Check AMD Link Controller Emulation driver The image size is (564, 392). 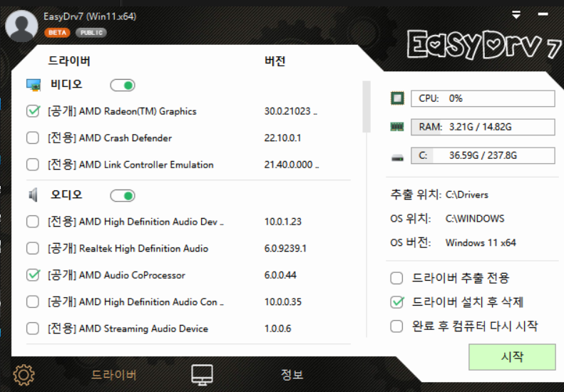click(33, 165)
